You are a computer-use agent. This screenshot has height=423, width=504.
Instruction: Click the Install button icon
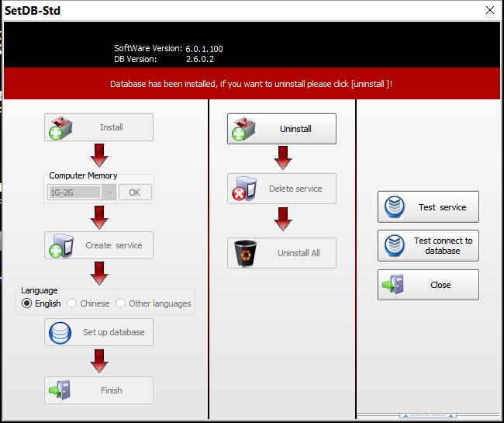pos(60,128)
